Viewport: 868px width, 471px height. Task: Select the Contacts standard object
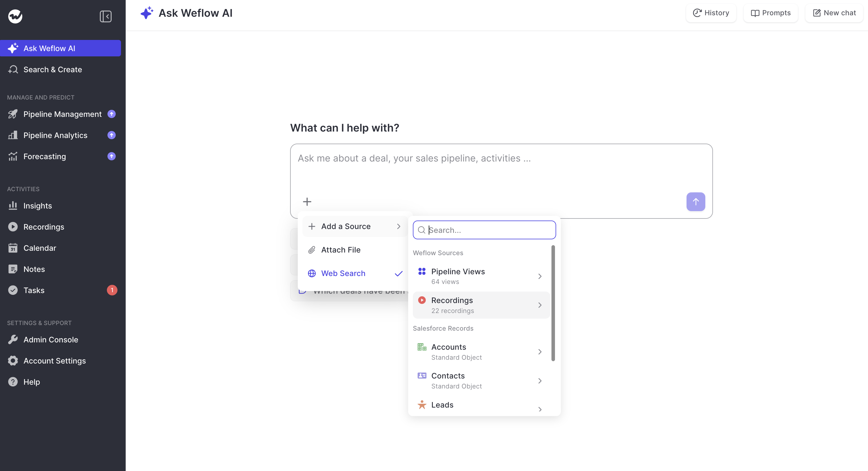[481, 381]
